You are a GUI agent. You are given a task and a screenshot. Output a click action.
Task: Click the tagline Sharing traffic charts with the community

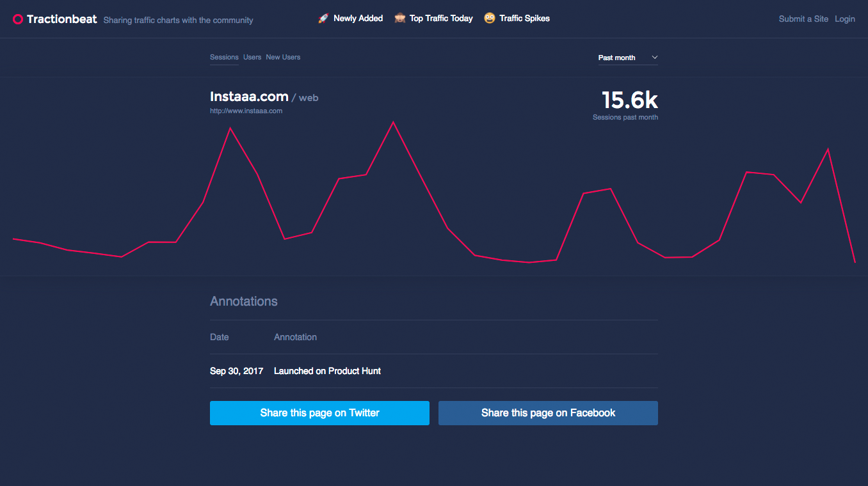click(x=178, y=20)
